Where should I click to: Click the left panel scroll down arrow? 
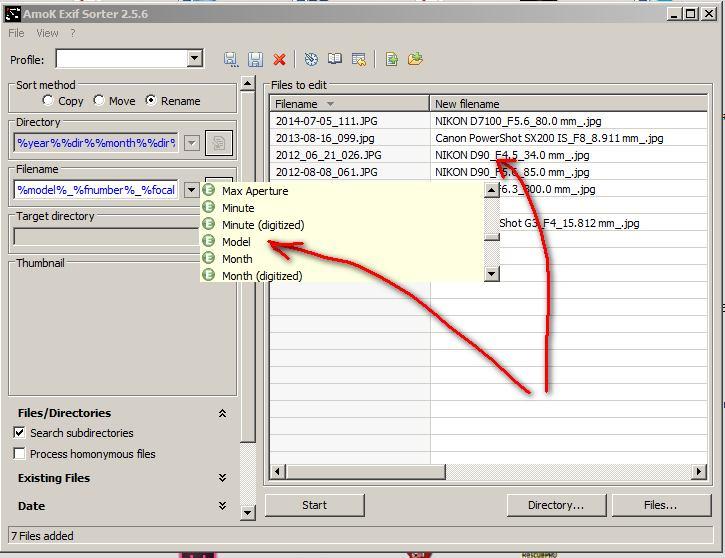point(248,512)
